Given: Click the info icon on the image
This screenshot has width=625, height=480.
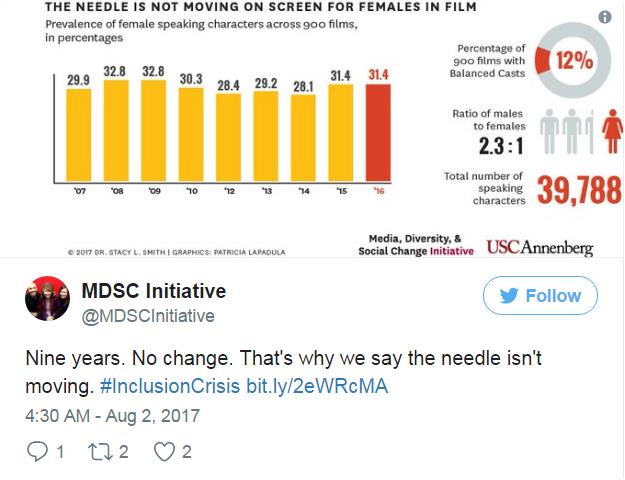Looking at the screenshot, I should tap(604, 17).
